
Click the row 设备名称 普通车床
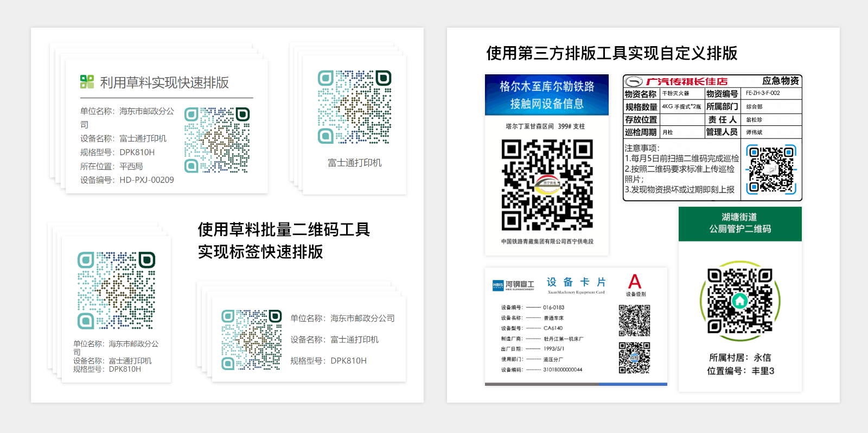[533, 318]
